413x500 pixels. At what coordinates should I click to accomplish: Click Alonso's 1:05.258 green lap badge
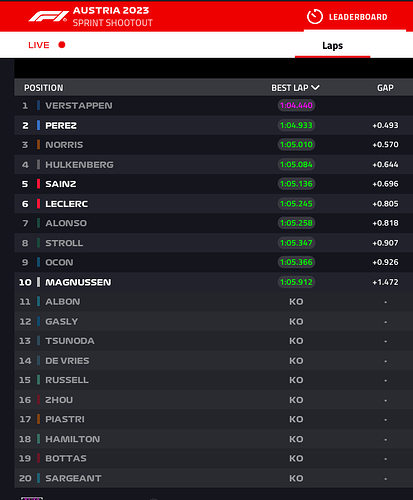(296, 223)
